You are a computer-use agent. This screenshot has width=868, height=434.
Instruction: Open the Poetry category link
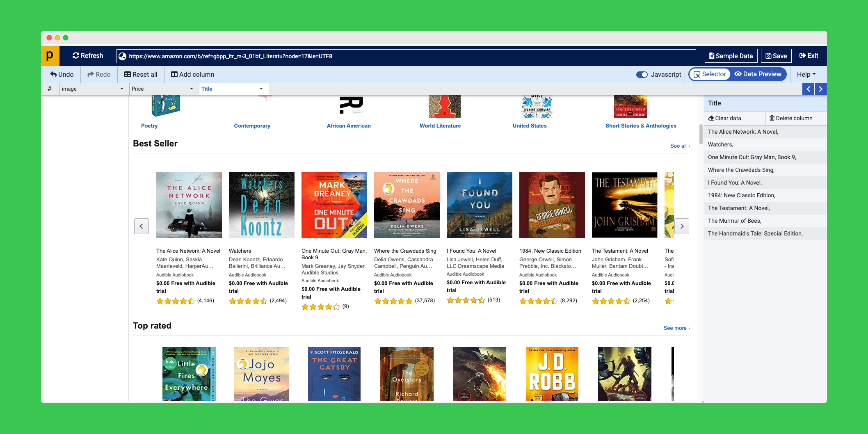coord(149,126)
